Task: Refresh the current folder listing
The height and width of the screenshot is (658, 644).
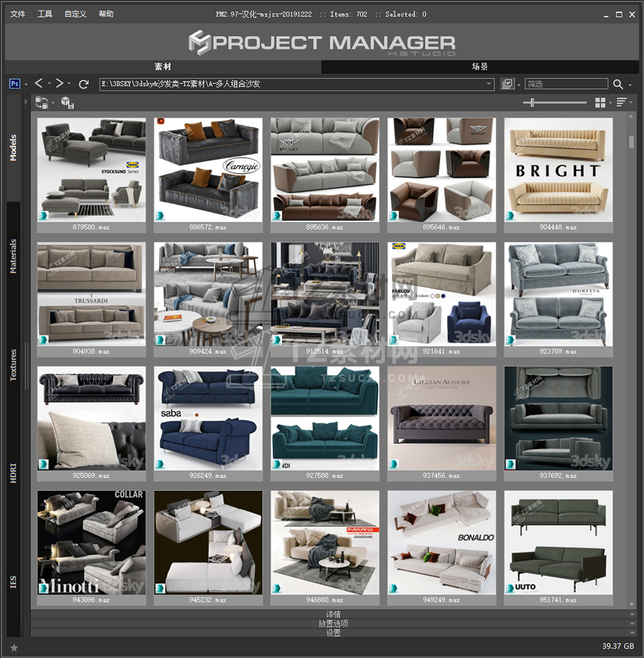Action: (x=83, y=84)
